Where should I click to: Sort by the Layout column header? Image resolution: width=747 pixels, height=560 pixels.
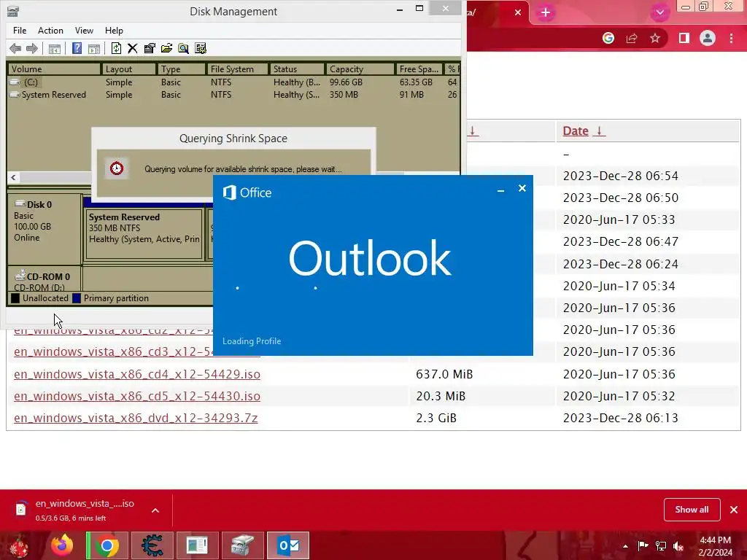click(x=128, y=69)
